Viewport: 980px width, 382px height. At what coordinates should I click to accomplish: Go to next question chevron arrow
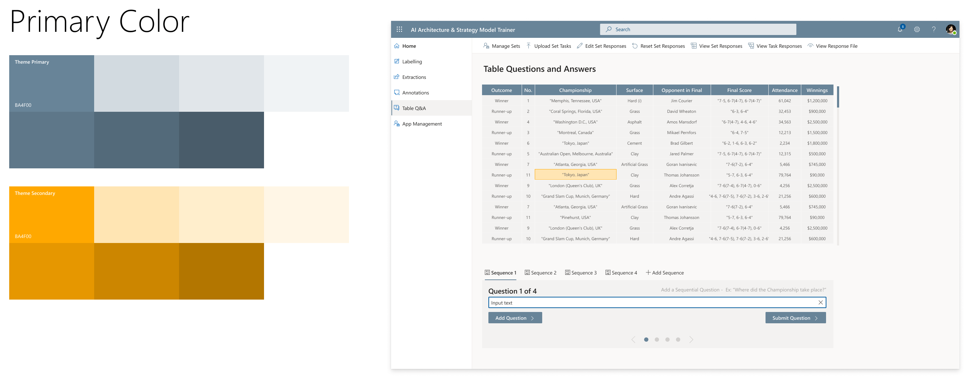click(x=691, y=340)
